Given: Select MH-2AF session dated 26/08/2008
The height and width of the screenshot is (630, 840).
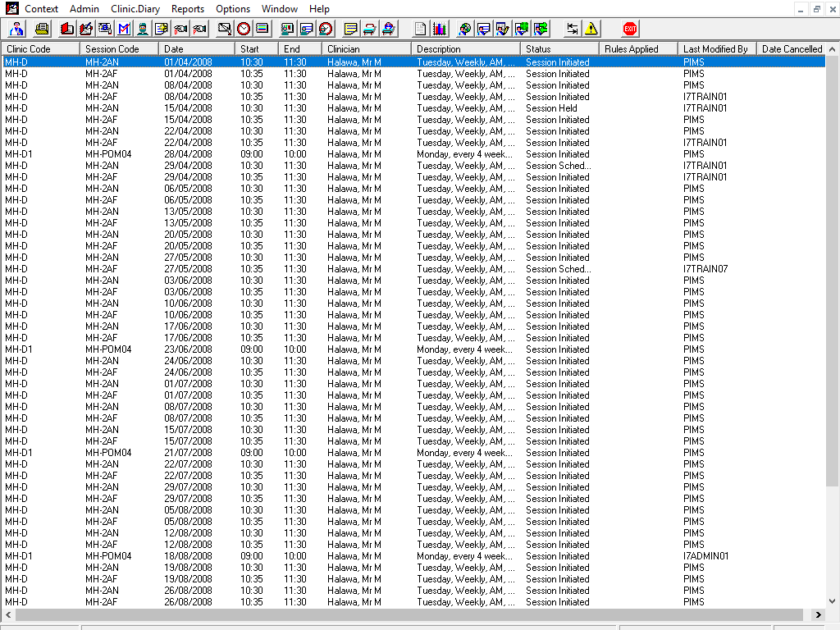Looking at the screenshot, I should coord(413,602).
